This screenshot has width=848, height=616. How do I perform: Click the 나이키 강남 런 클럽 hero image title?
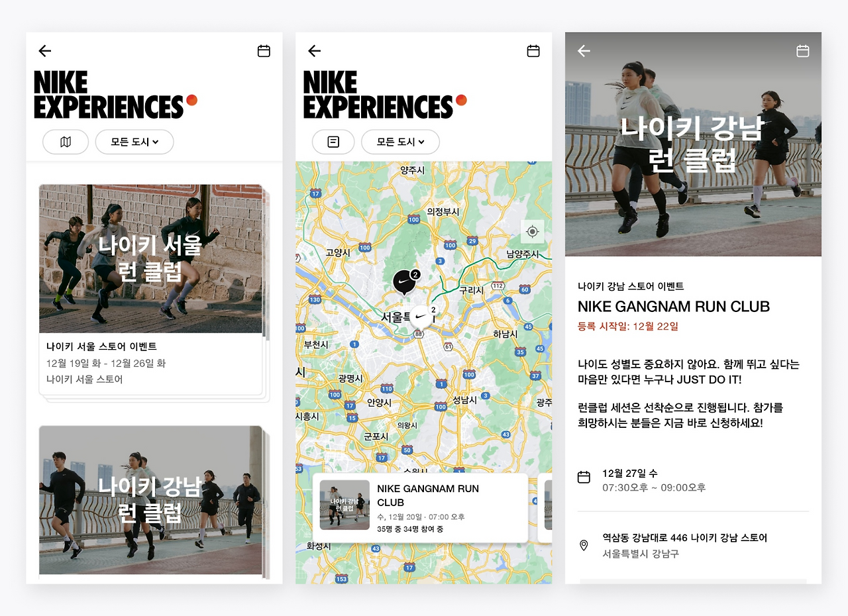[x=693, y=144]
